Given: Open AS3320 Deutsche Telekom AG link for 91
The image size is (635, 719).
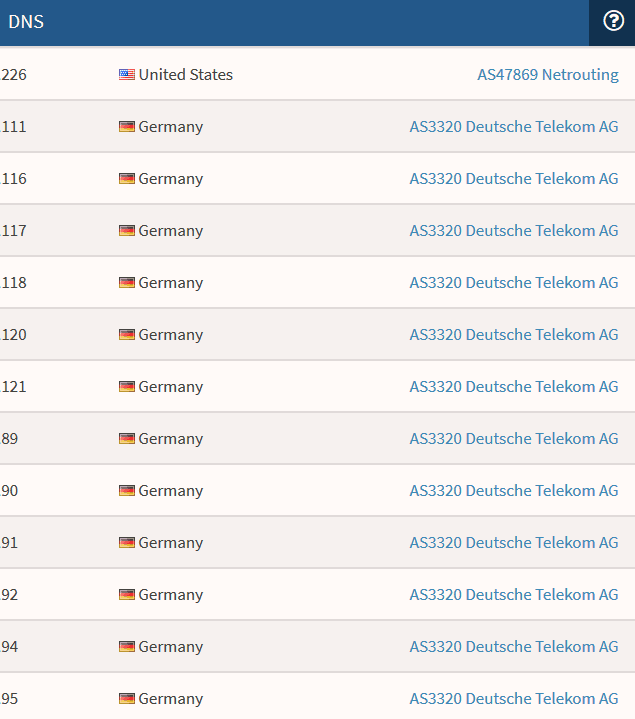Looking at the screenshot, I should point(514,542).
